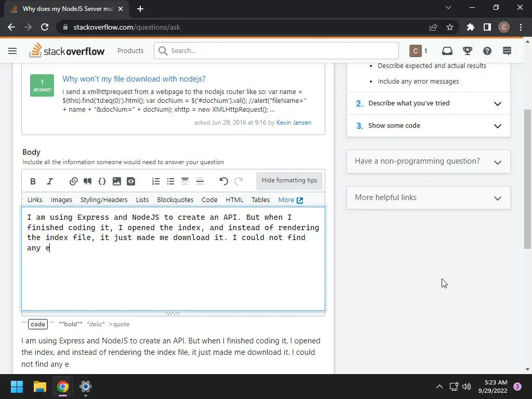Expand 'More helpful links' panel

coord(429,198)
